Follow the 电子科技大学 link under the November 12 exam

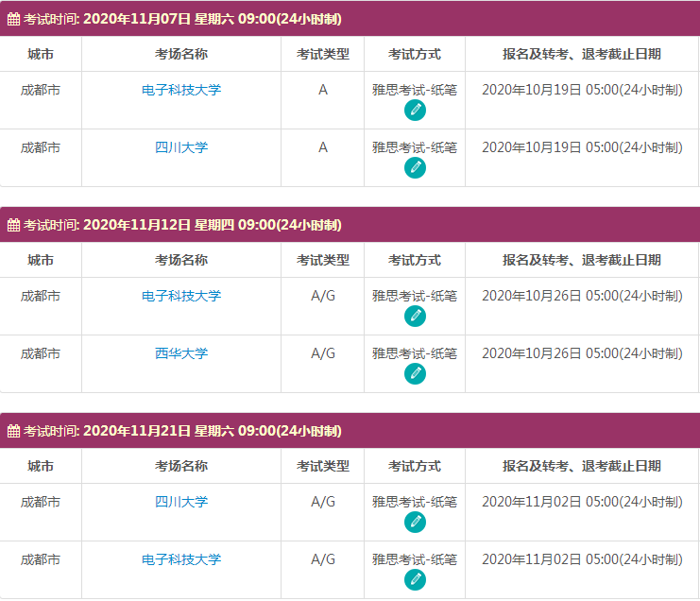coord(181,297)
